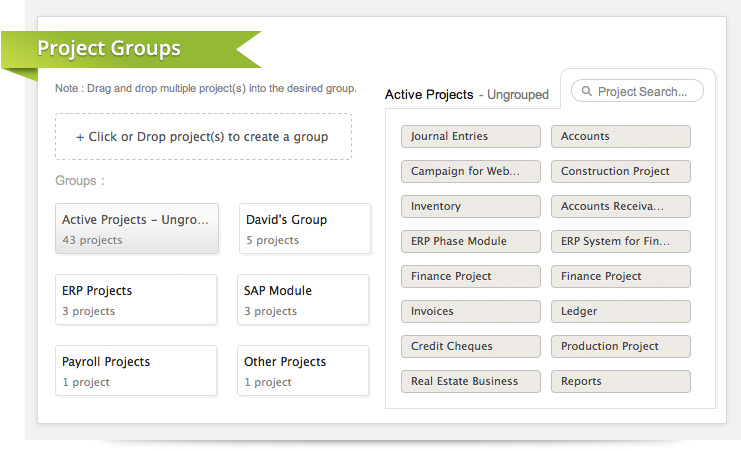Viewport: 741px width, 451px height.
Task: Click the Journal Entries project
Action: click(471, 136)
